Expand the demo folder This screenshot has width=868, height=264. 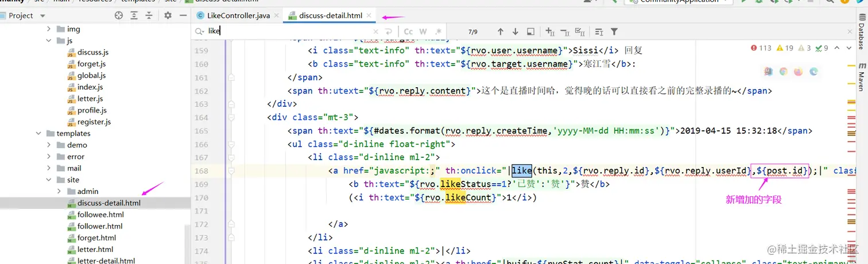coord(49,145)
